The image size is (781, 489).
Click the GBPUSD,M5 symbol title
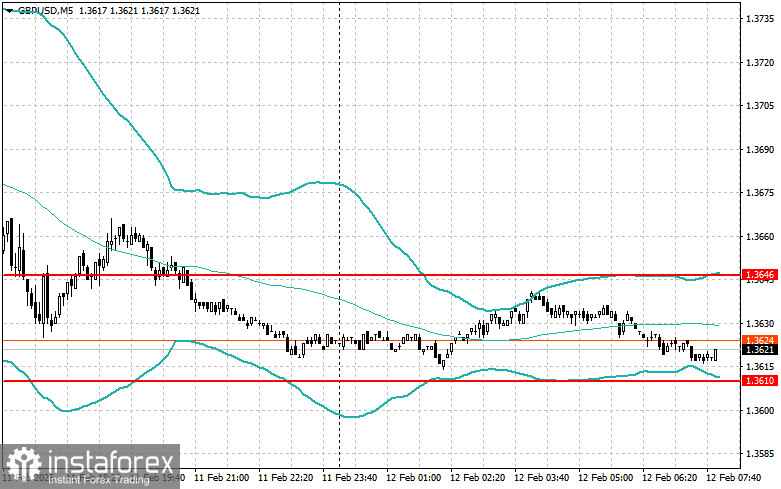[45, 10]
